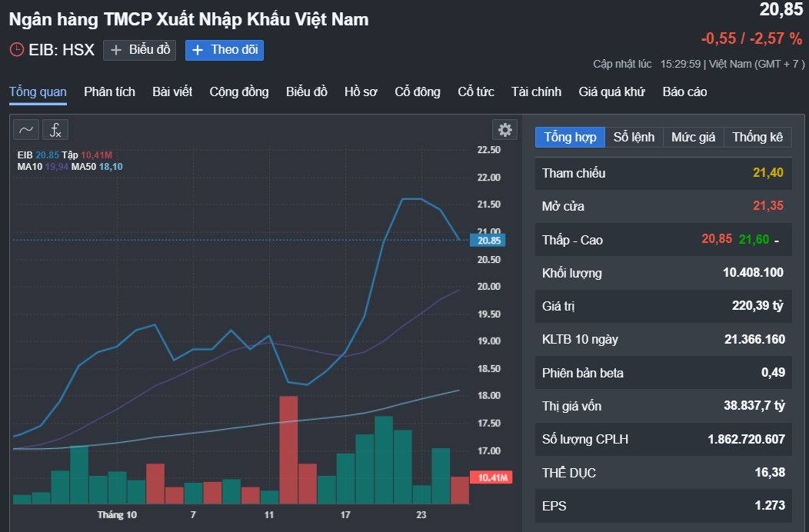This screenshot has width=809, height=532.
Task: Click the chart type line icon
Action: tap(26, 129)
